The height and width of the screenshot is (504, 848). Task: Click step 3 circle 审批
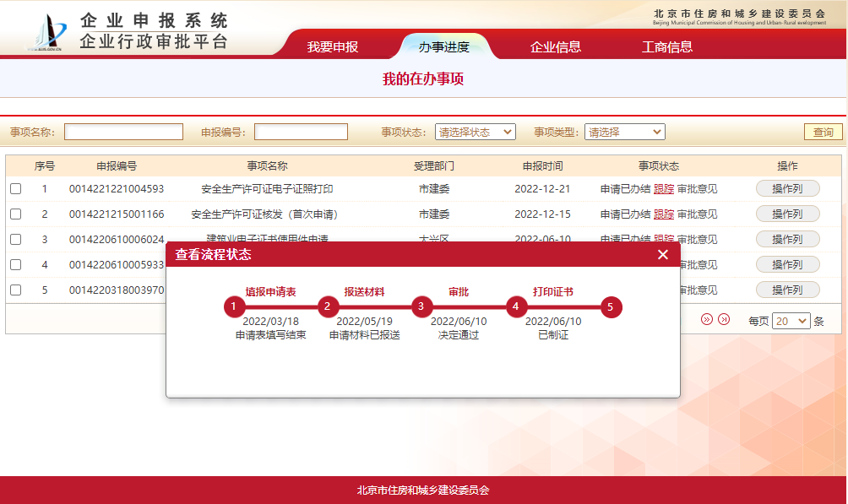point(421,306)
